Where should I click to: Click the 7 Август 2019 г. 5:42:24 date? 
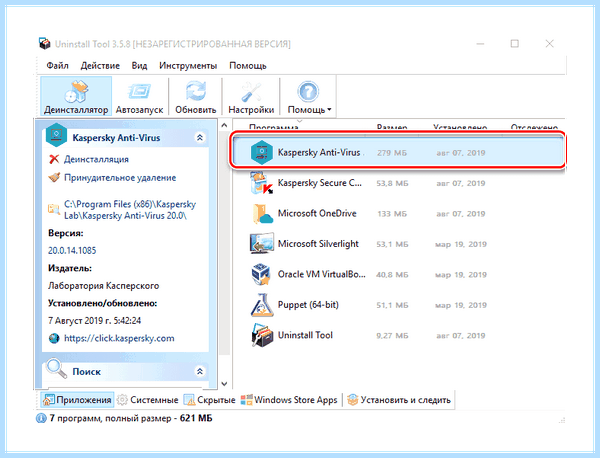94,321
